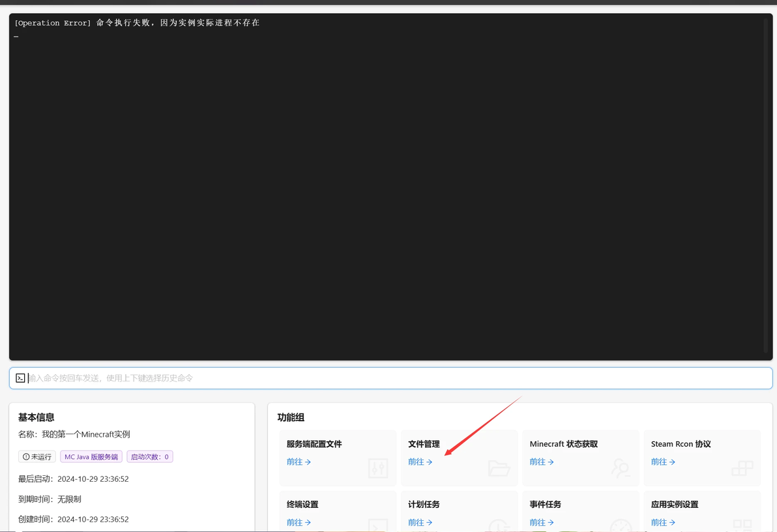Click the 未运行 status tag
The image size is (777, 532).
click(37, 456)
